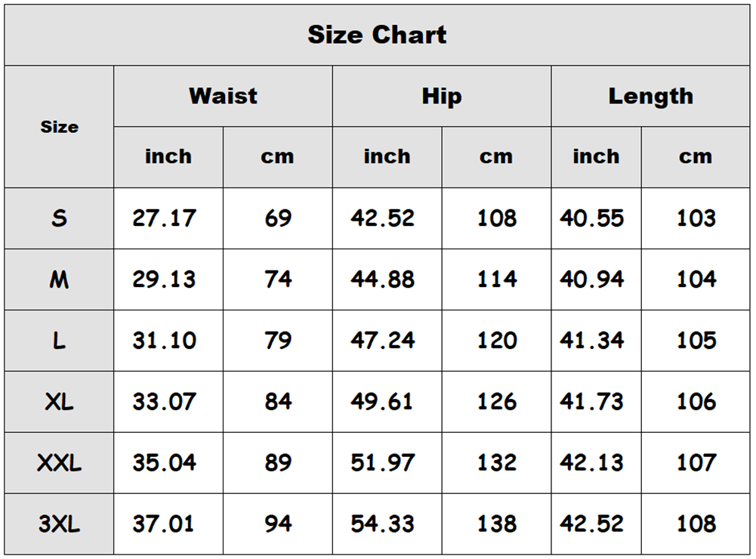Click the M size row label
756x559 pixels.
[60, 279]
